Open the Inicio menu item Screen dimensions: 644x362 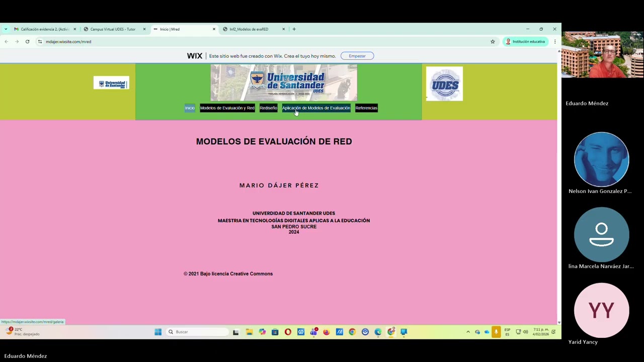190,108
